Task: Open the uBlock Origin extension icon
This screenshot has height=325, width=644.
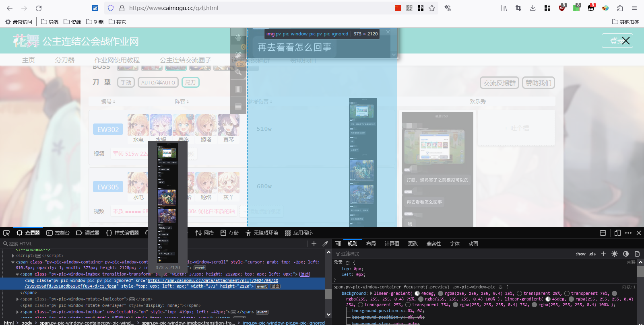Action: (562, 8)
